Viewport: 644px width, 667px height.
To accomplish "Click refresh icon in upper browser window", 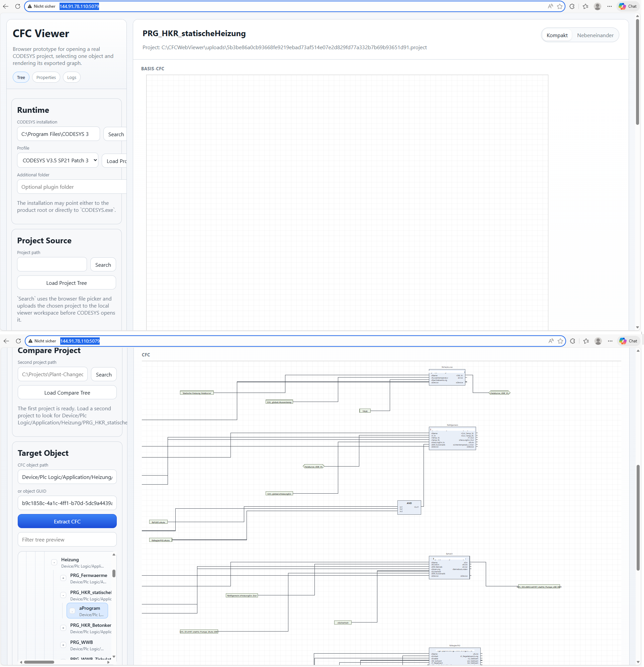I will click(18, 6).
